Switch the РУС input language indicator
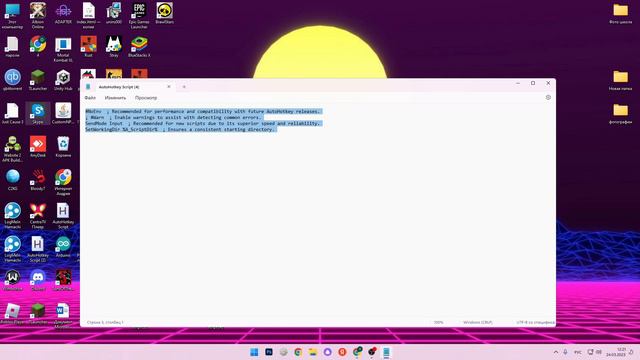Image resolution: width=640 pixels, height=360 pixels. (x=578, y=352)
